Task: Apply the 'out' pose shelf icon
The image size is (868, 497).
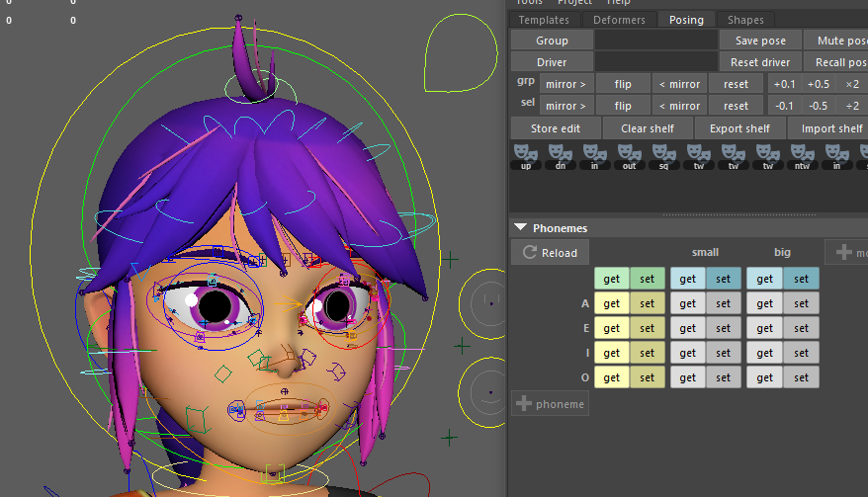Action: [629, 157]
